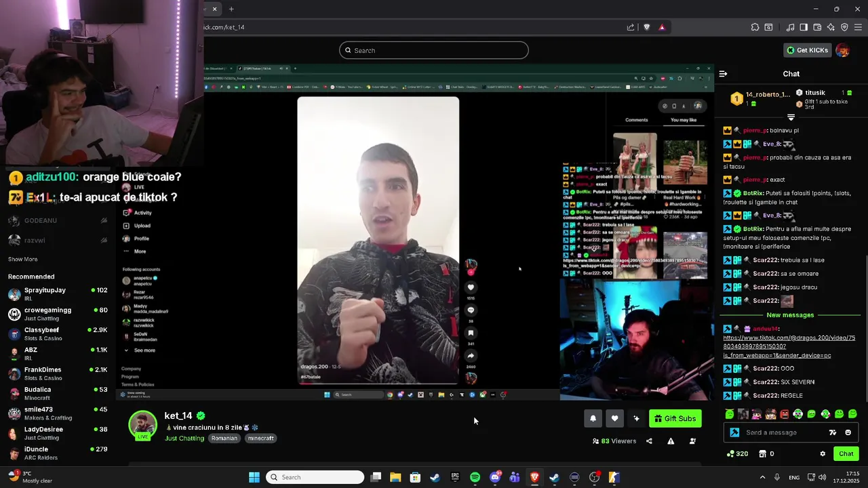This screenshot has width=868, height=488.
Task: Open chat settings gear
Action: tap(823, 454)
